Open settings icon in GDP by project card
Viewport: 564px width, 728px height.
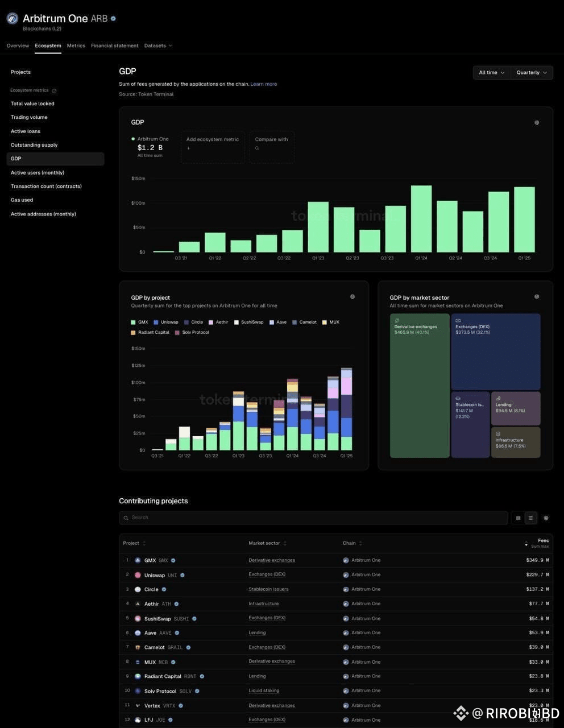(x=353, y=297)
